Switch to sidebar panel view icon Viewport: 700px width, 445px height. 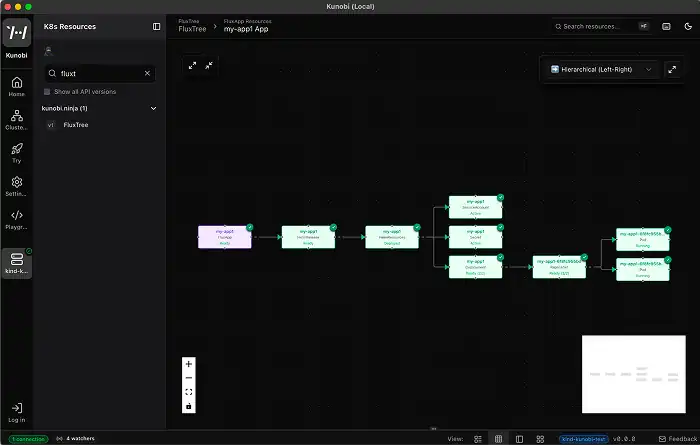click(x=519, y=439)
